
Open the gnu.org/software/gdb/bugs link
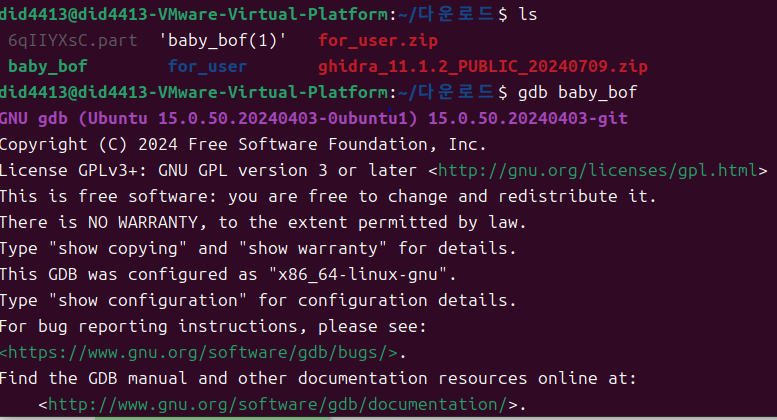coord(199,352)
